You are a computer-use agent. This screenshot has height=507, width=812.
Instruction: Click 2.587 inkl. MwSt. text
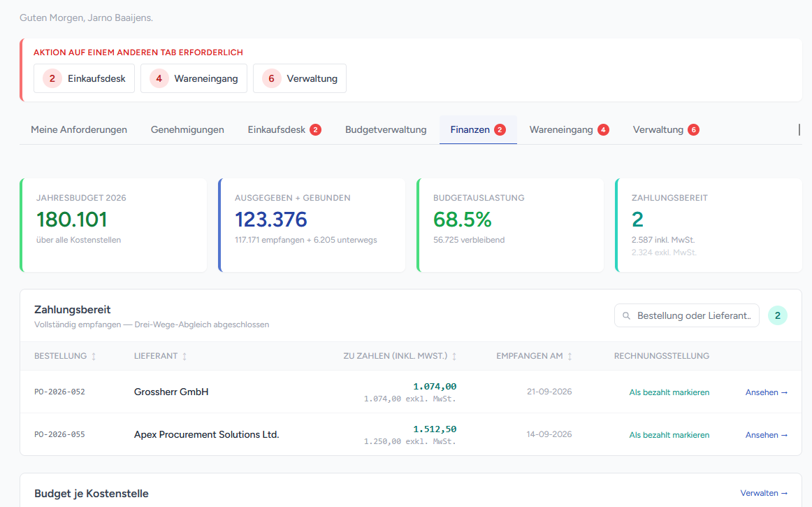[x=663, y=240]
